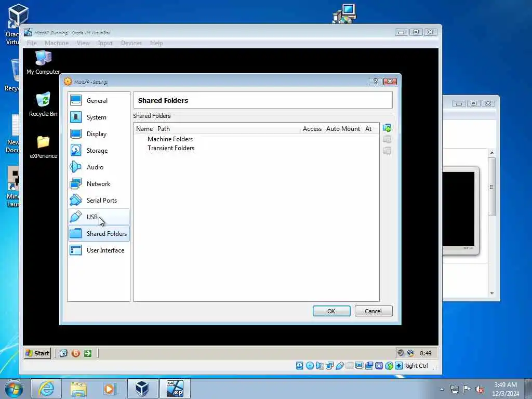
Task: Open the Audio settings category
Action: tap(98, 167)
